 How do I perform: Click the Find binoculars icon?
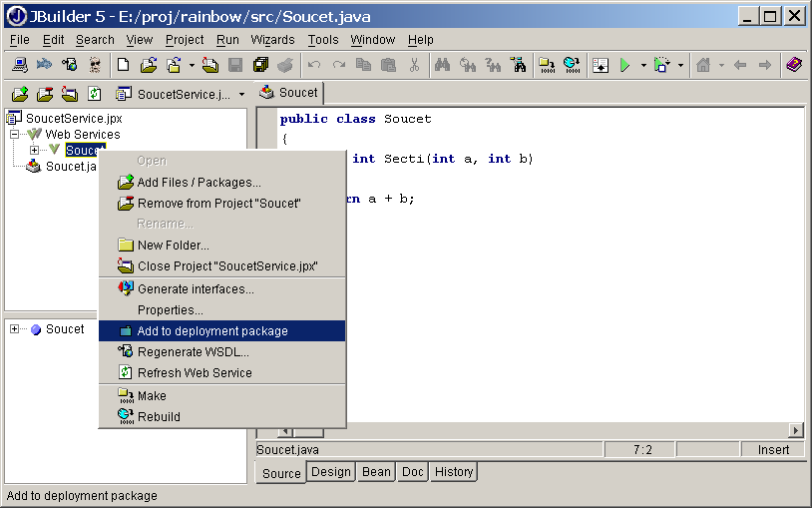(442, 65)
